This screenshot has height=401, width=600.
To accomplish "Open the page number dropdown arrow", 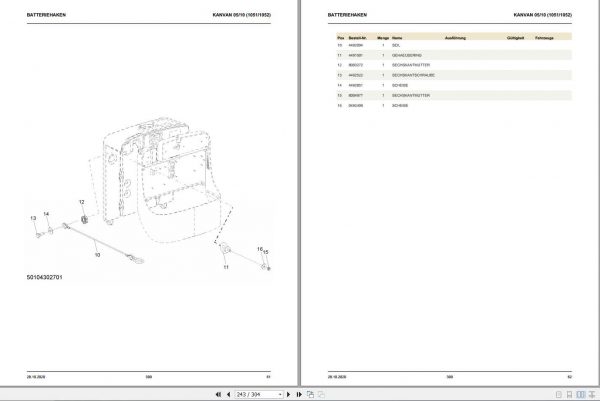I will pos(280,394).
